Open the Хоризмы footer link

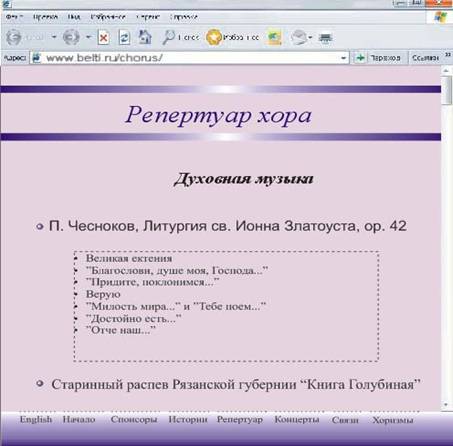393,420
